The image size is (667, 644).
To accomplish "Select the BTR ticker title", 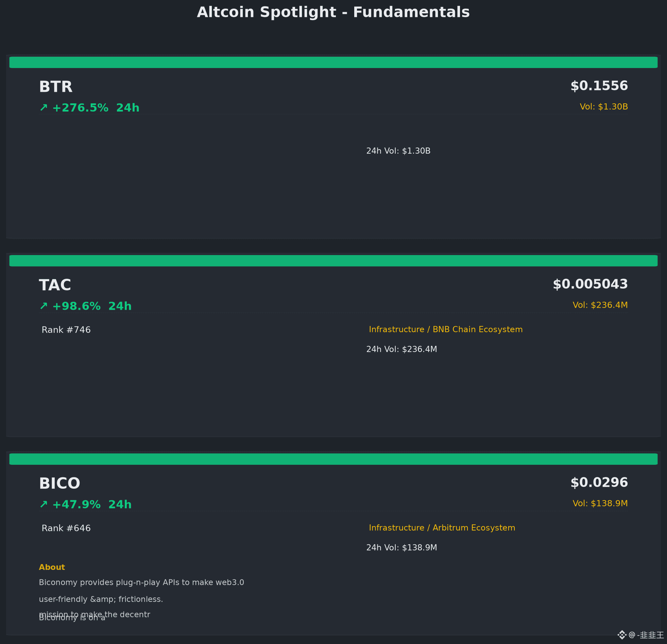I will [56, 87].
